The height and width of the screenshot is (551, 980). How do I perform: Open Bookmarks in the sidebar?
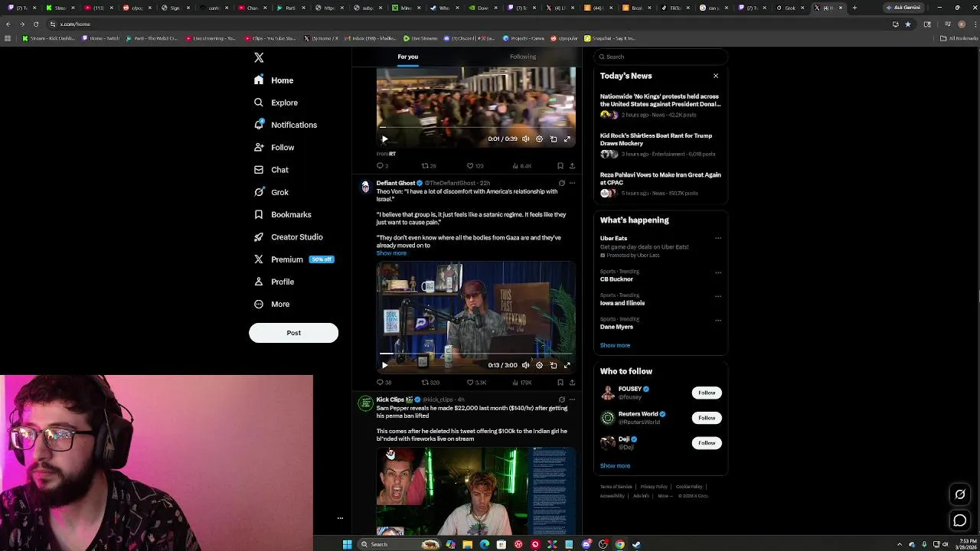point(283,214)
